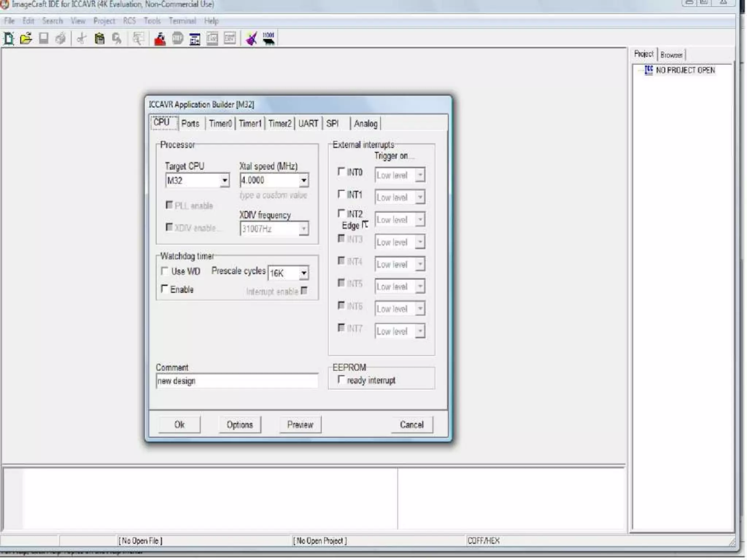747x560 pixels.
Task: Click the INT2 Edge rising symbol
Action: (x=365, y=225)
